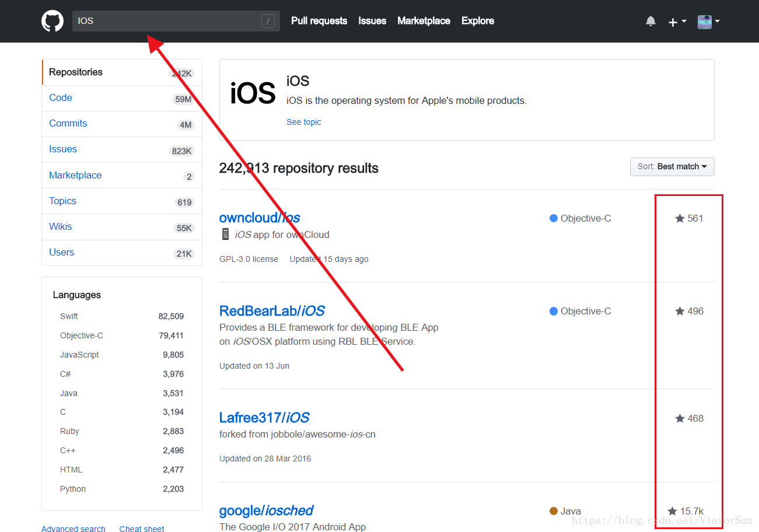Open the owncloud/ios repository
Viewport: 759px width, 532px height.
260,218
